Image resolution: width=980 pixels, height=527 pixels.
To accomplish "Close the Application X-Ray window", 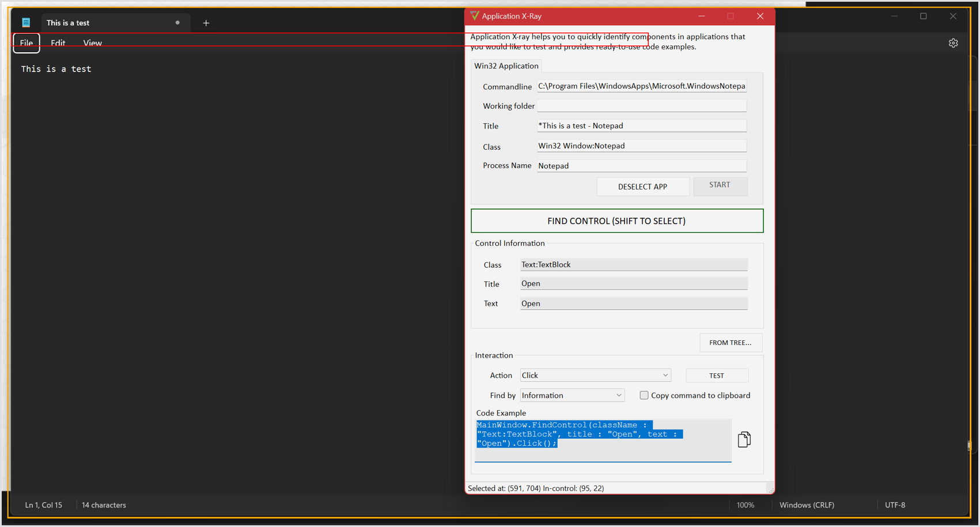I will tap(760, 16).
